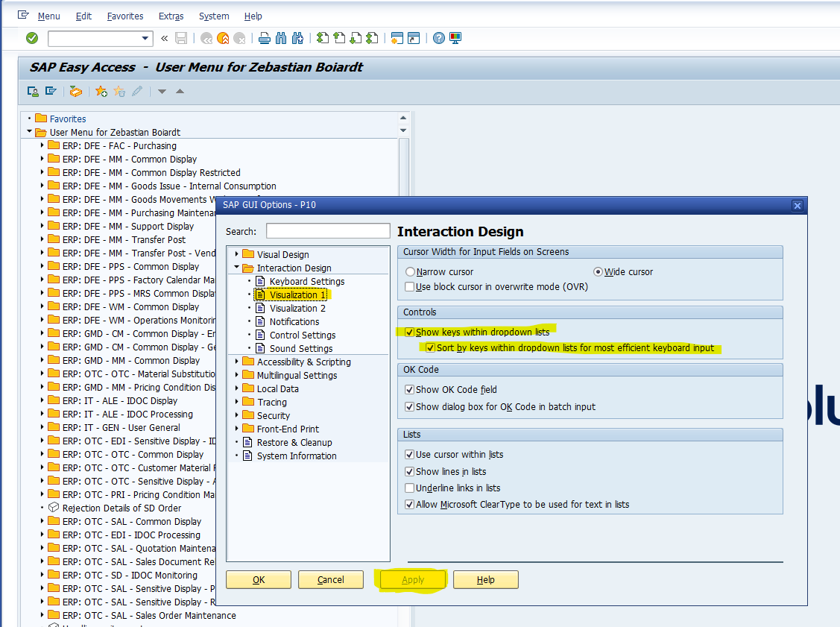Click the SAP Menu icon
This screenshot has height=627, width=840.
point(51,92)
